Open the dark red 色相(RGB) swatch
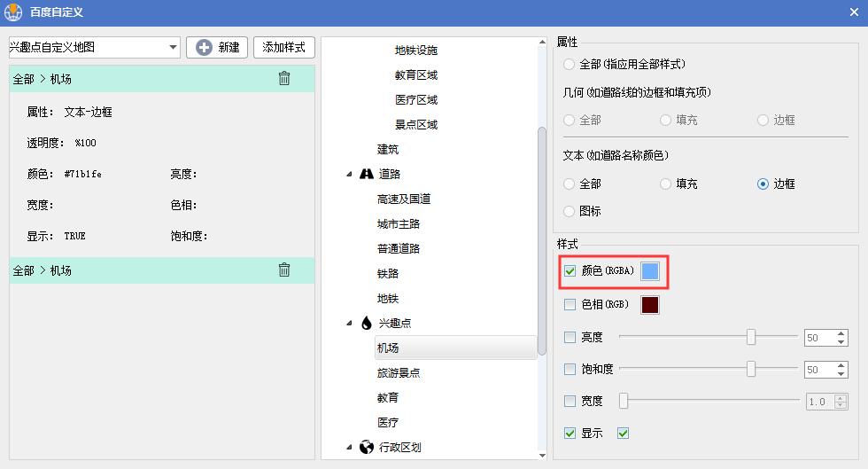This screenshot has height=469, width=868. pyautogui.click(x=650, y=305)
